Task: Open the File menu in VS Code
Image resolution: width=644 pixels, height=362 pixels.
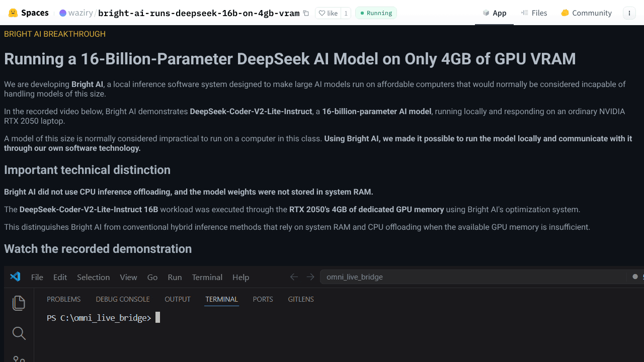Action: pos(37,277)
